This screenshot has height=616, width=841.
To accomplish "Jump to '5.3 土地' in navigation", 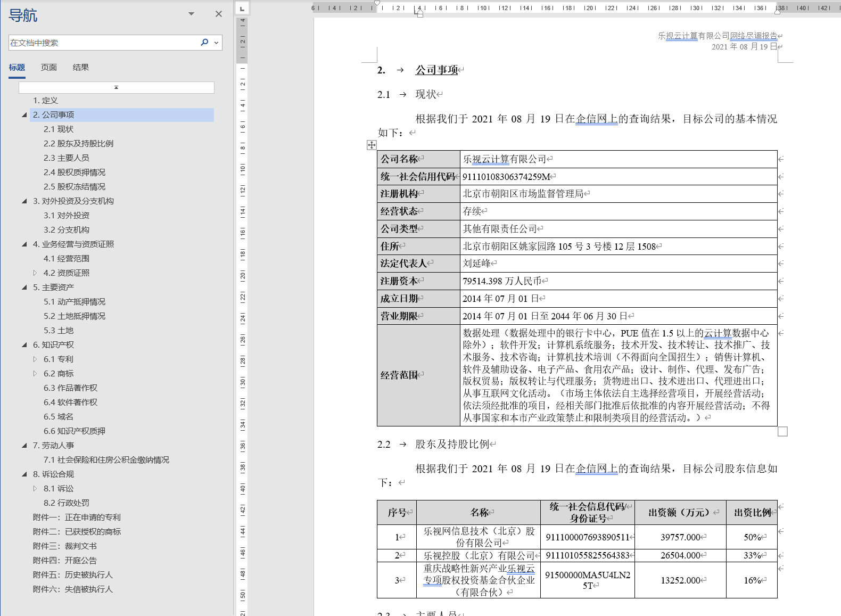I will (59, 331).
